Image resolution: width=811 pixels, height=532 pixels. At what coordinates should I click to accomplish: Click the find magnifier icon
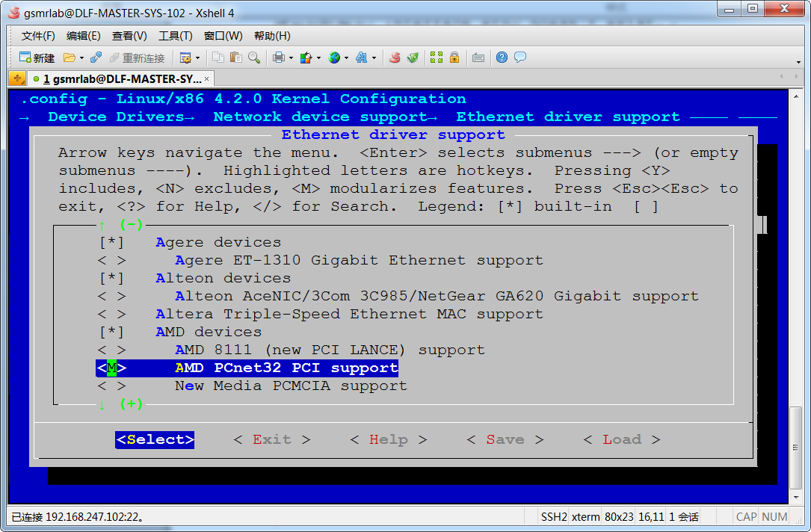[254, 58]
